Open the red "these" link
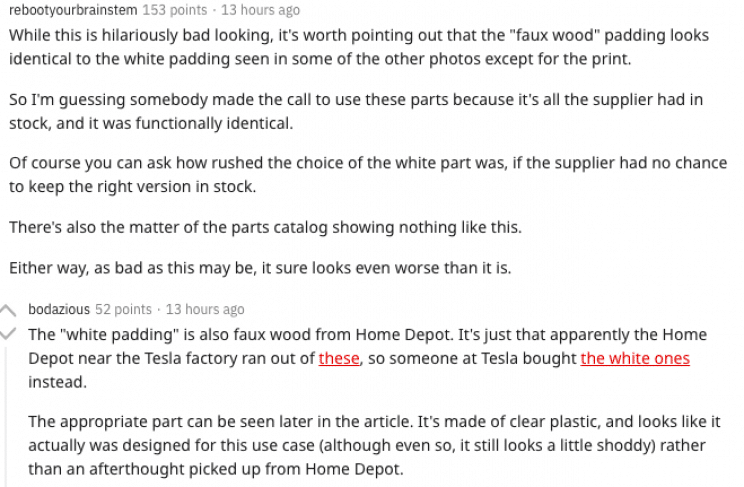The height and width of the screenshot is (487, 744). coord(338,358)
